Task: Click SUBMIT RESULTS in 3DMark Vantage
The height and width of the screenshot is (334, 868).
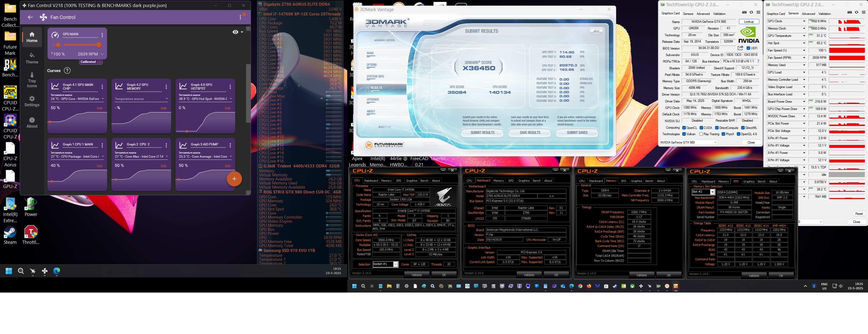Action: (x=482, y=133)
